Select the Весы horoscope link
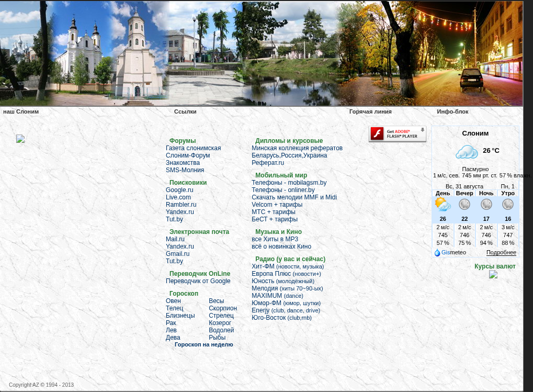533x392 pixels. pos(216,301)
